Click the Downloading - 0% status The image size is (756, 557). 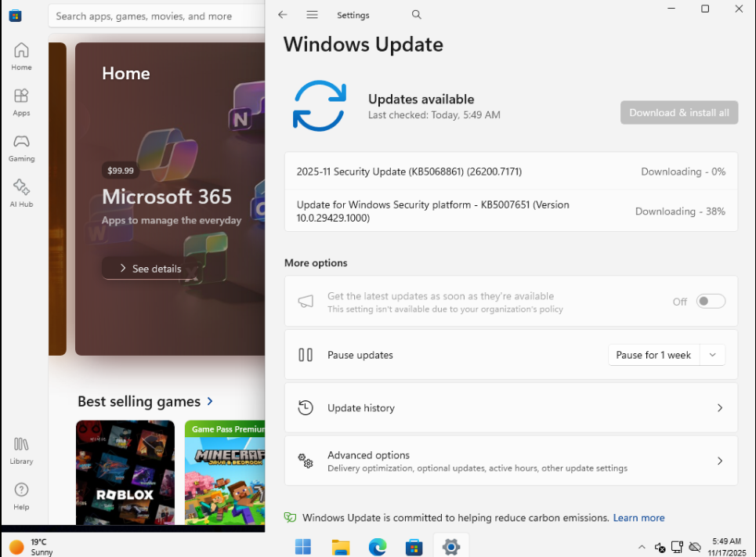point(682,172)
